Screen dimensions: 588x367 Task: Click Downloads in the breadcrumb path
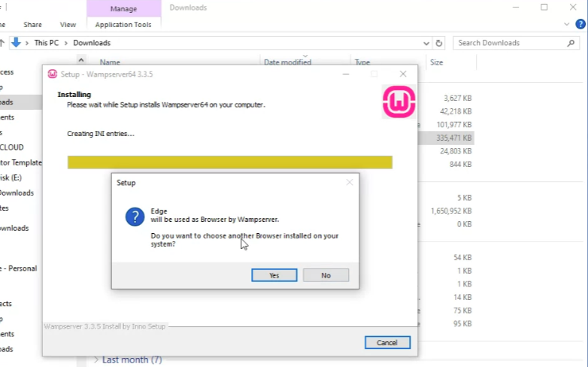(x=92, y=43)
